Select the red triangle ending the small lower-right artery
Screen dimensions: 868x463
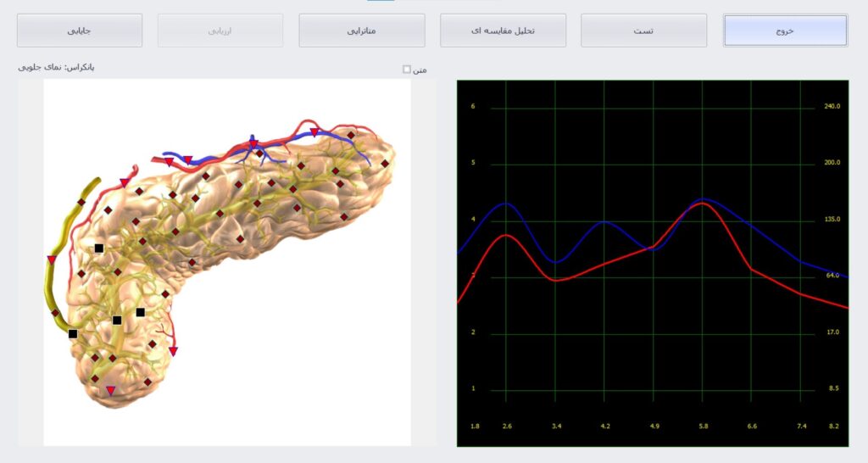click(x=173, y=350)
